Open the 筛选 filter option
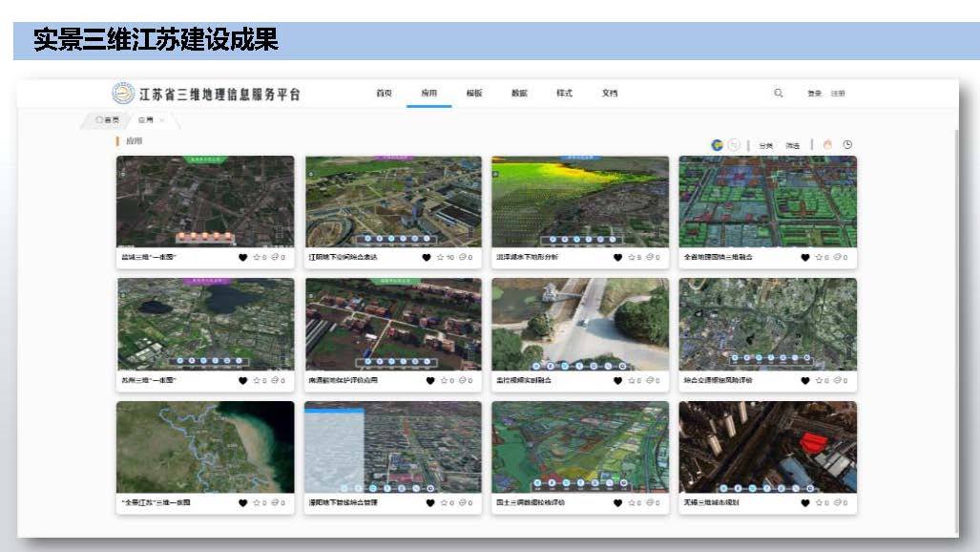The width and height of the screenshot is (980, 552). pos(793,146)
